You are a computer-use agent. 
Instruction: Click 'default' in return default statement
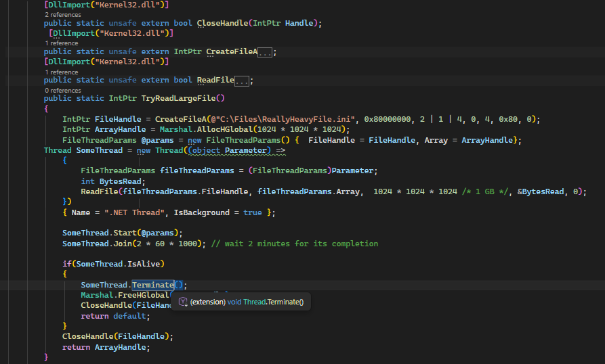129,316
